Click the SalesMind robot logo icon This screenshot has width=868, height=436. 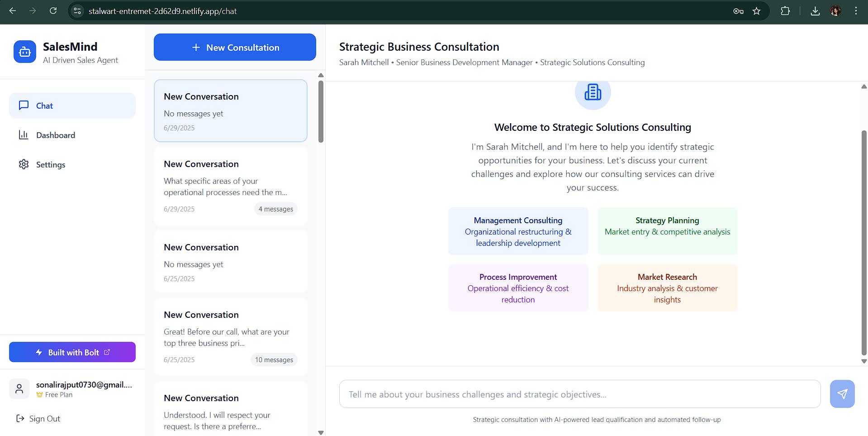tap(25, 52)
